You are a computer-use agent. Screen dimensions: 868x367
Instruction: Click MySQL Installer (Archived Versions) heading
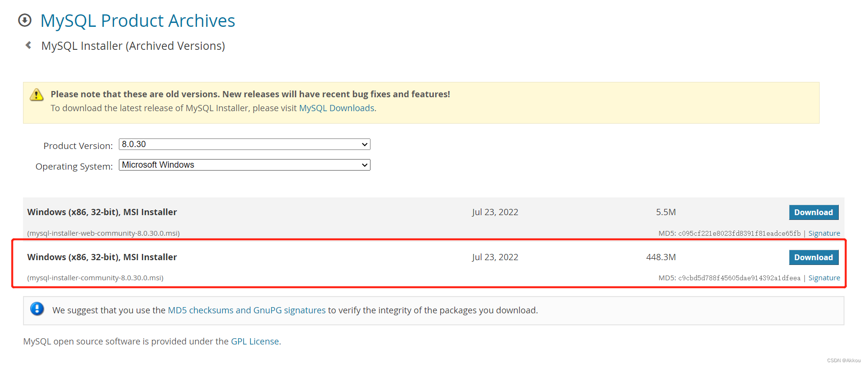click(x=133, y=46)
